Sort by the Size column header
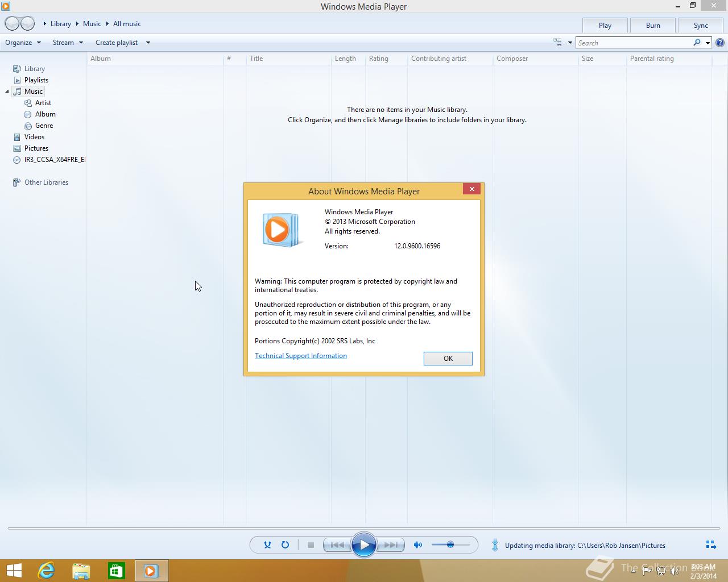Viewport: 728px width, 582px height. point(602,59)
